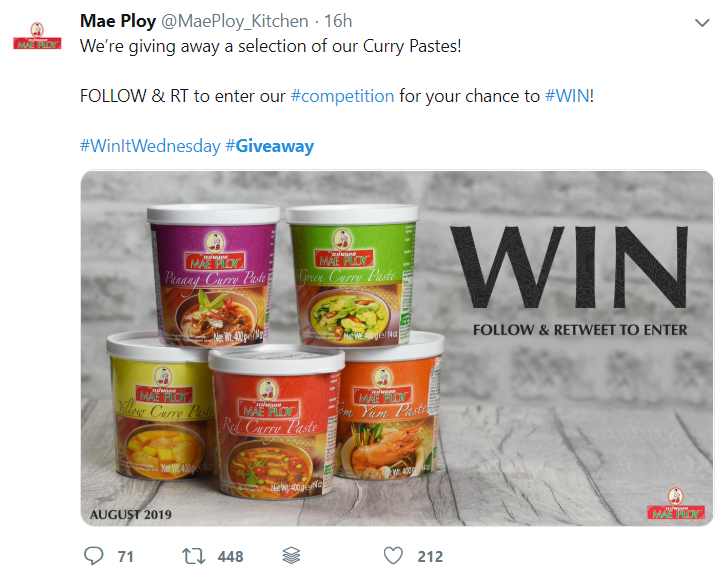Open the #WIN hashtag link
The image size is (723, 574).
[x=567, y=96]
